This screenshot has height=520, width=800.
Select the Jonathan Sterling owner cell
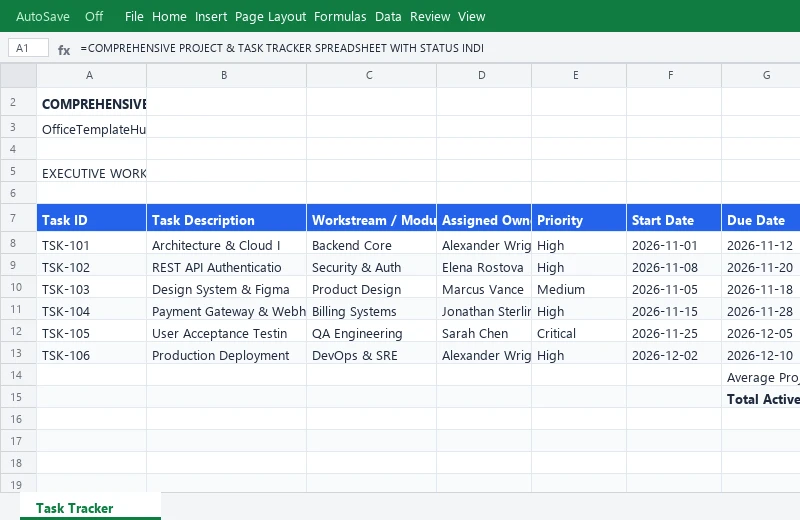click(x=484, y=309)
